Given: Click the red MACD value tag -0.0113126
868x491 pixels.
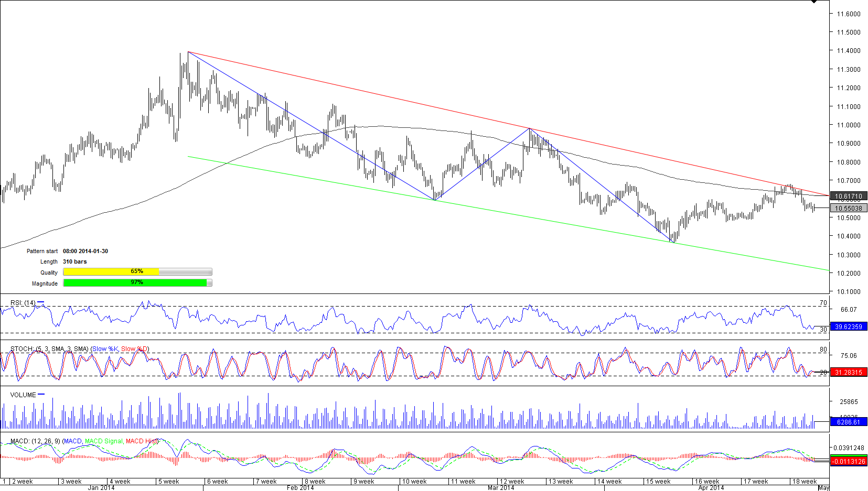Looking at the screenshot, I should (848, 462).
